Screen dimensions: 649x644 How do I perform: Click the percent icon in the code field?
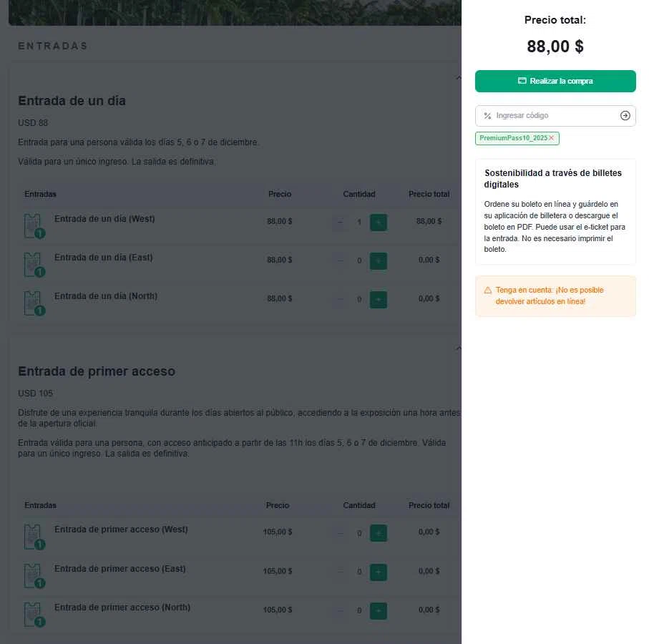click(487, 116)
